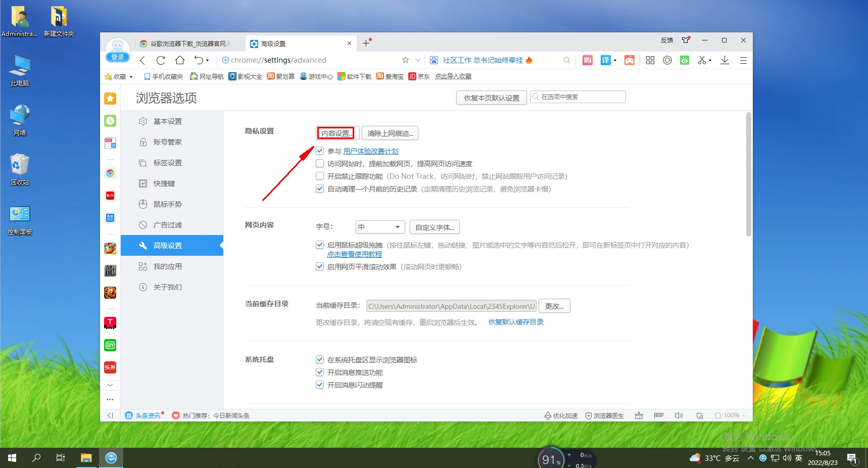868x468 pixels.
Task: Open the Windows Start menu
Action: click(x=12, y=458)
